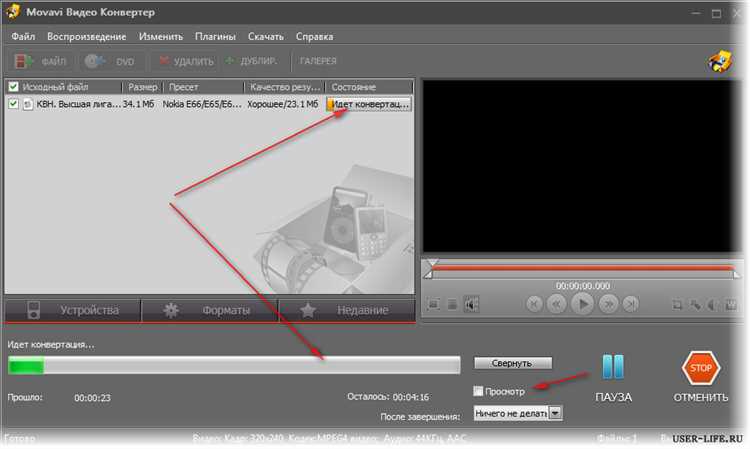Click the Movavi mascot logo at top right
Screen dimensions: 750x449
720,61
